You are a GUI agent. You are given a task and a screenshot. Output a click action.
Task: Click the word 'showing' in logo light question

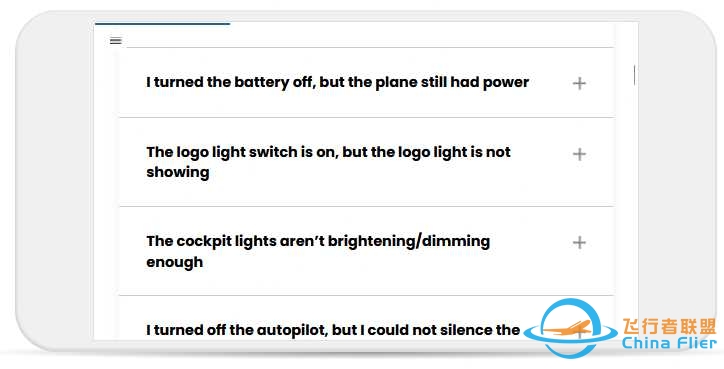(x=178, y=172)
